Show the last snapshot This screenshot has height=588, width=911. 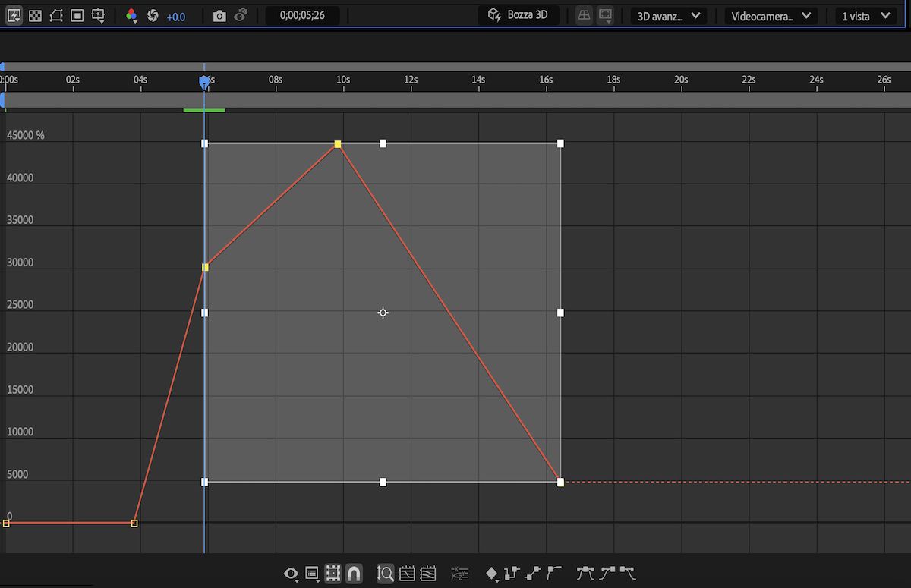point(239,15)
